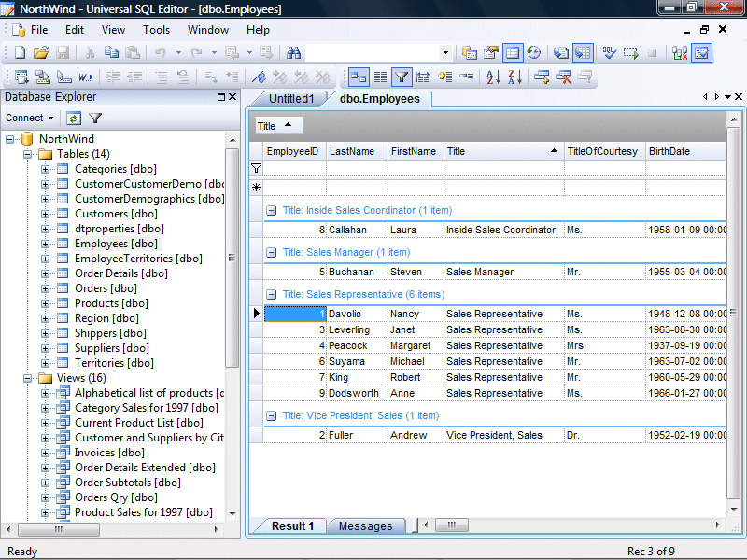Screen dimensions: 747x560
Task: Collapse the Tables (14) folder
Action: point(27,154)
